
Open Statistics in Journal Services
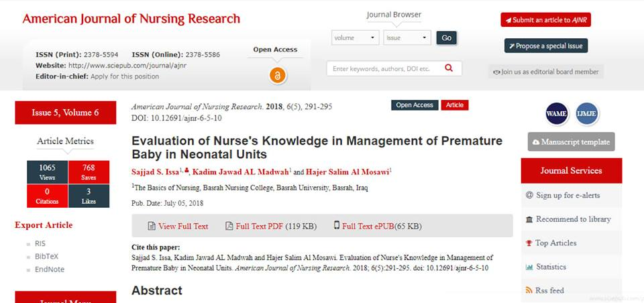pos(551,267)
